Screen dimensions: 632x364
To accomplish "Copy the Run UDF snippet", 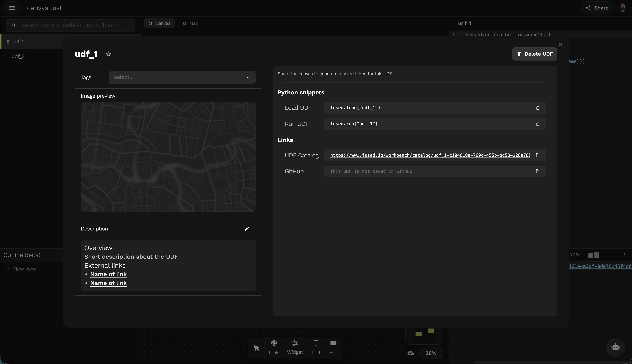I will pos(538,124).
